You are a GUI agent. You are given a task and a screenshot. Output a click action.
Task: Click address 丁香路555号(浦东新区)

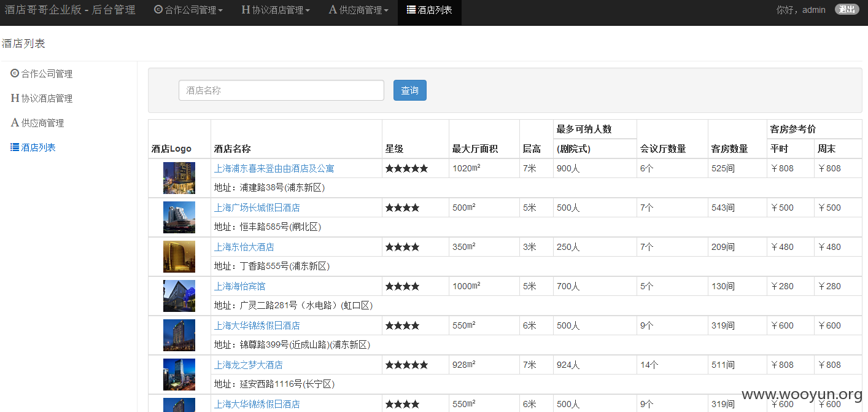[x=272, y=266]
